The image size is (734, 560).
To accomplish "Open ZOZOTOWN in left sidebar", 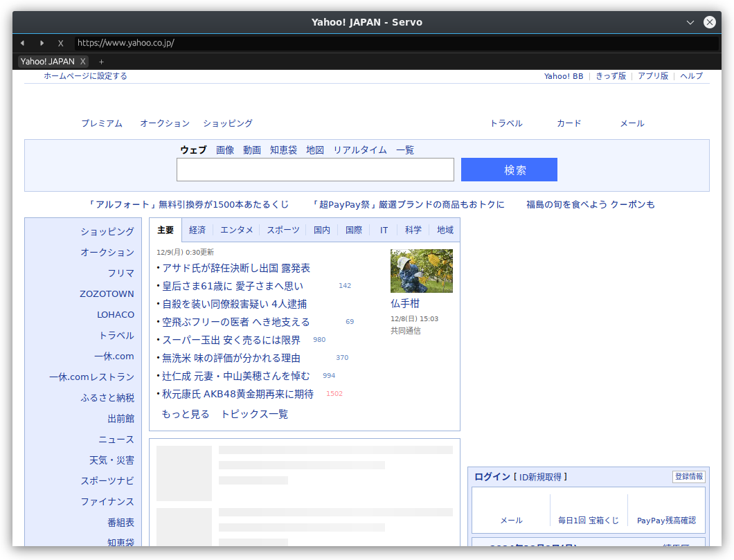I will tap(107, 293).
